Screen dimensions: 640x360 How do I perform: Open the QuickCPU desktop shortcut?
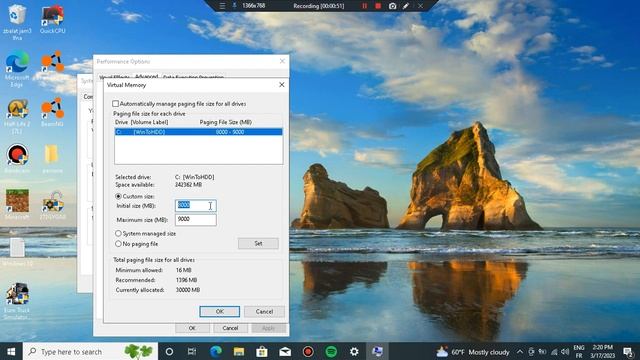[x=52, y=19]
